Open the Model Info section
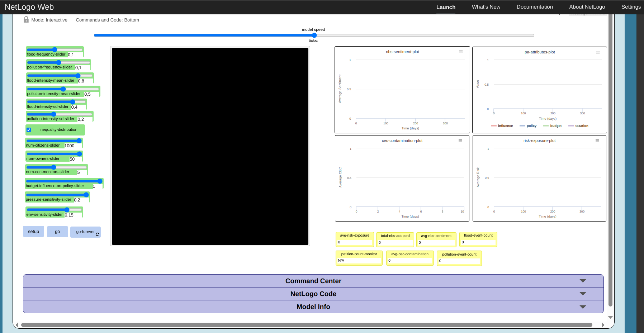The image size is (644, 333). [x=313, y=306]
